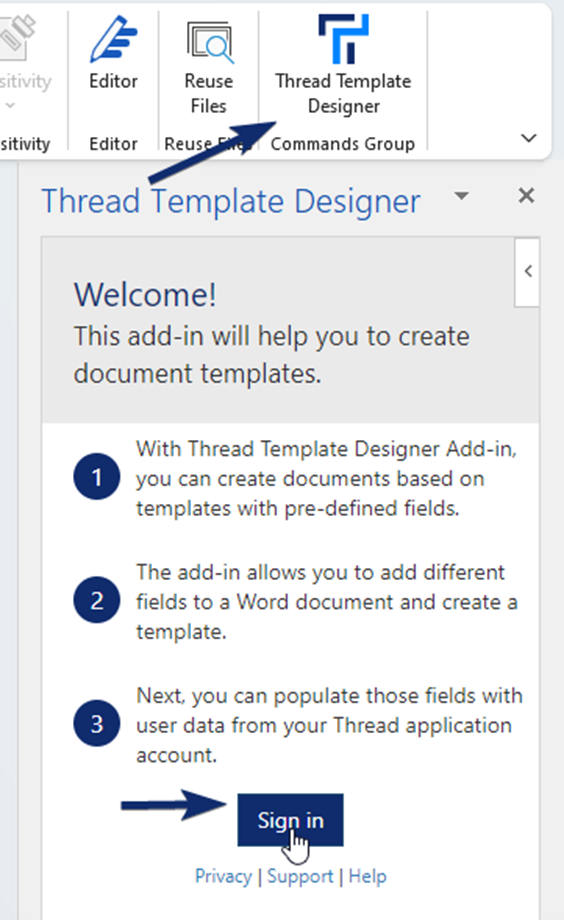Collapse the ribbon with chevron arrow
This screenshot has width=564, height=920.
click(529, 138)
